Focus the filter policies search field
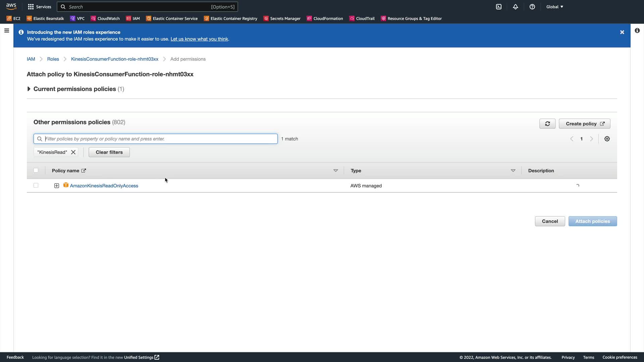This screenshot has height=362, width=644. [x=160, y=139]
